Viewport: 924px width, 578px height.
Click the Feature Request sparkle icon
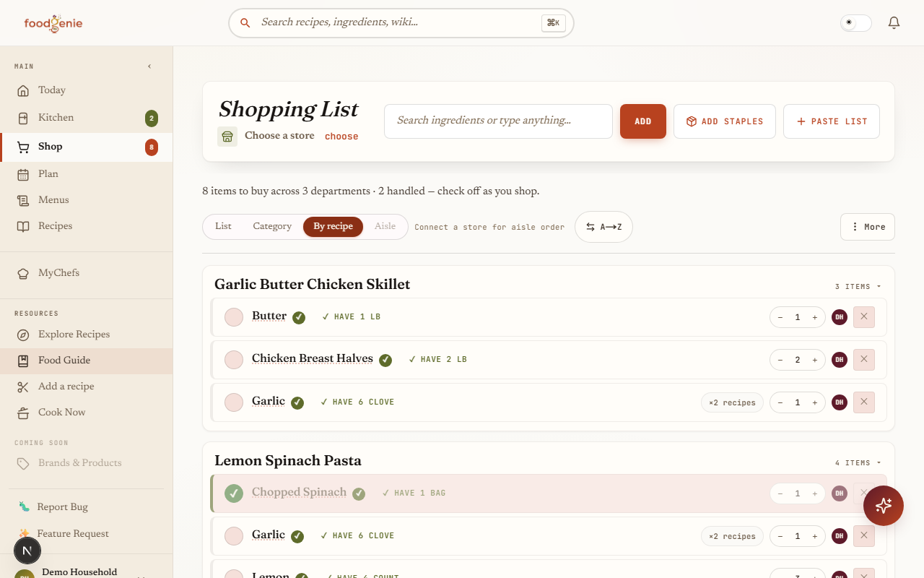pos(24,534)
